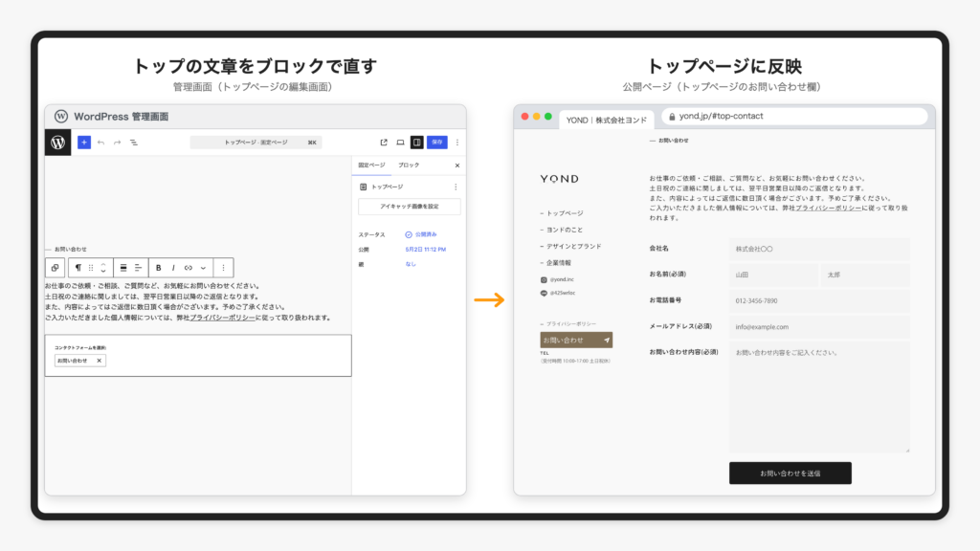Open block options three-dot menu
Screen dimensions: 980x551
[x=223, y=268]
